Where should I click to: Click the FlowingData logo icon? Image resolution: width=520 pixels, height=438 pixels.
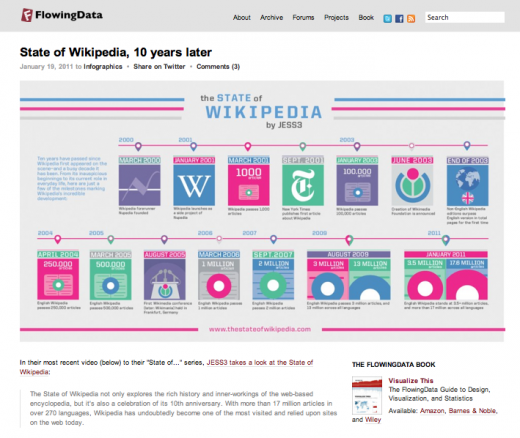[x=27, y=15]
